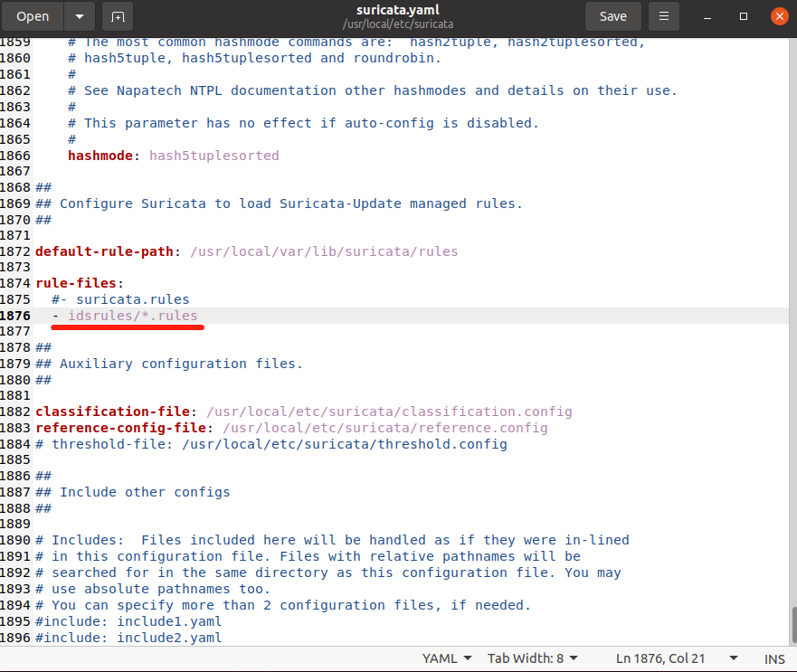Open the Ln 1876, Col 21 dropdown
This screenshot has height=672, width=797.
click(677, 658)
